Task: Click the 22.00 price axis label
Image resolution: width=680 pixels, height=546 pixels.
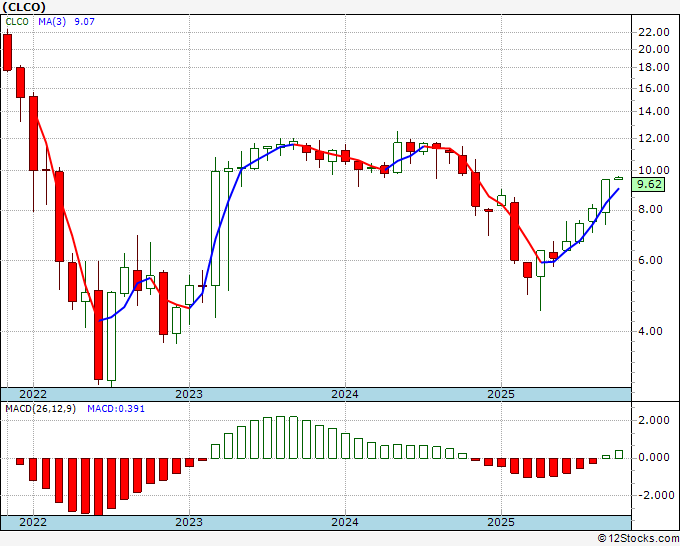Action: click(x=654, y=32)
